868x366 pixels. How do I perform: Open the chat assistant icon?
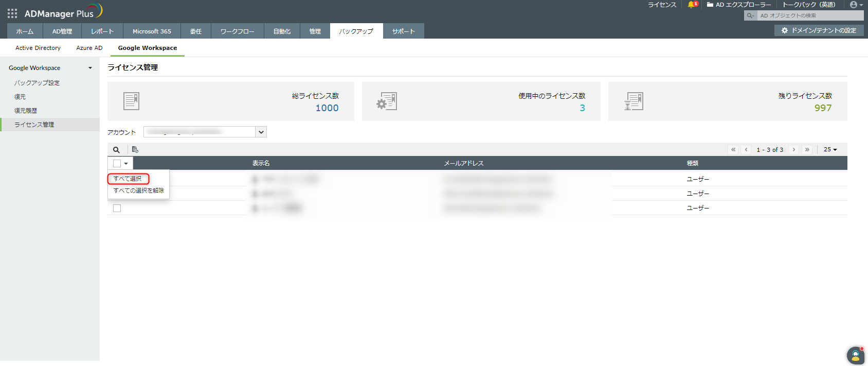[855, 355]
